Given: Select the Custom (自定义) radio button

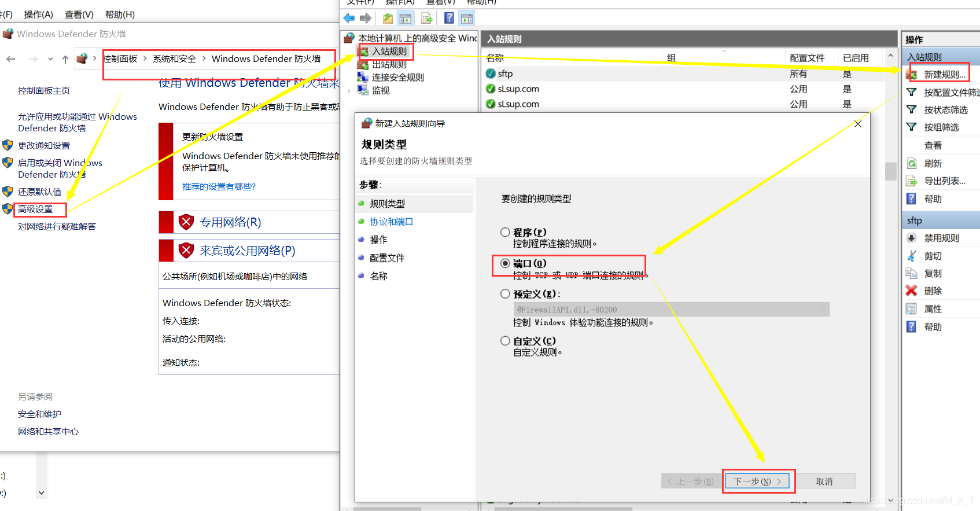Looking at the screenshot, I should [x=505, y=341].
